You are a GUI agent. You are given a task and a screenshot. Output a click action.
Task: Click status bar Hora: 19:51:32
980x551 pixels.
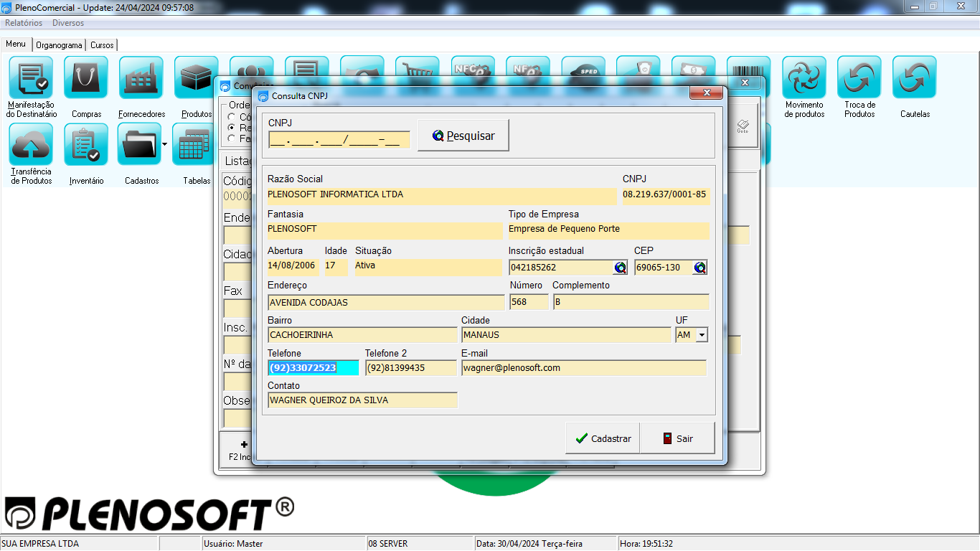(646, 544)
